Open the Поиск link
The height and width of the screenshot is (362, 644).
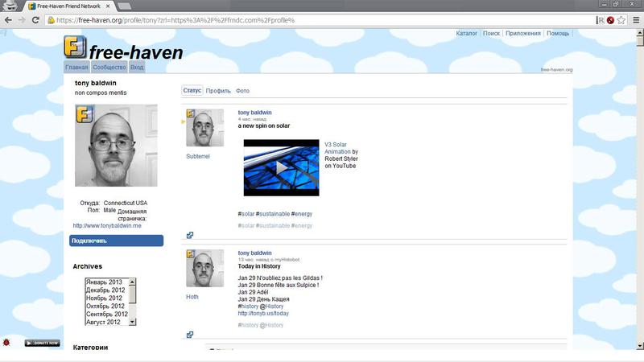click(491, 33)
